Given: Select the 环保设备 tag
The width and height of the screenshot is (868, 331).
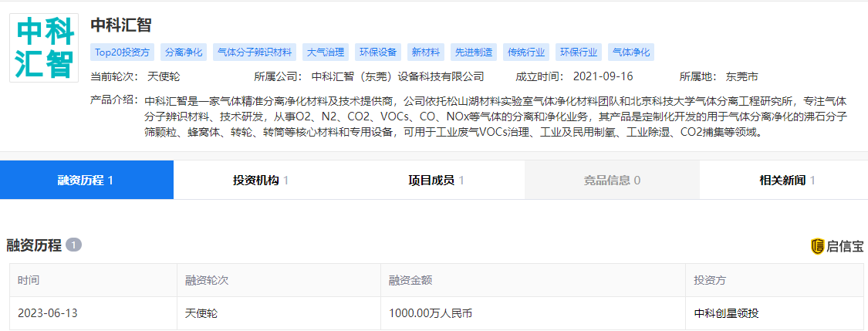Looking at the screenshot, I should tap(378, 52).
